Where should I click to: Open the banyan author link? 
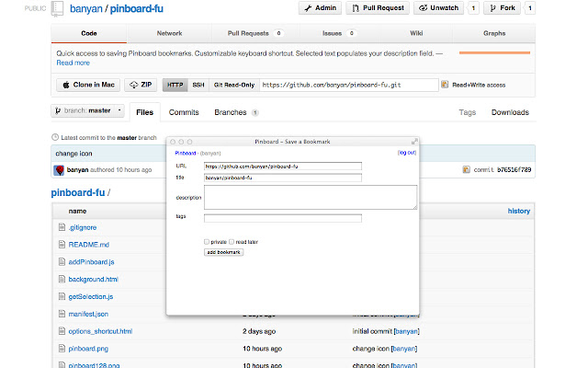tap(77, 169)
